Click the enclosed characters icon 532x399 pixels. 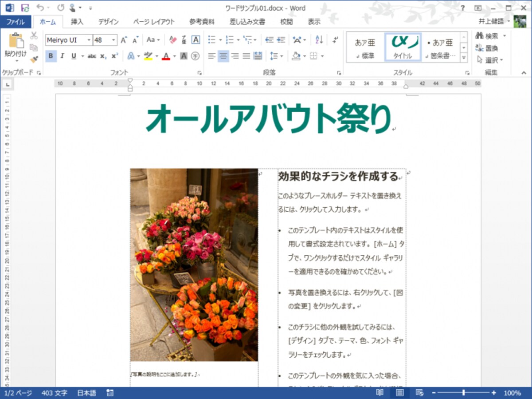pyautogui.click(x=196, y=56)
